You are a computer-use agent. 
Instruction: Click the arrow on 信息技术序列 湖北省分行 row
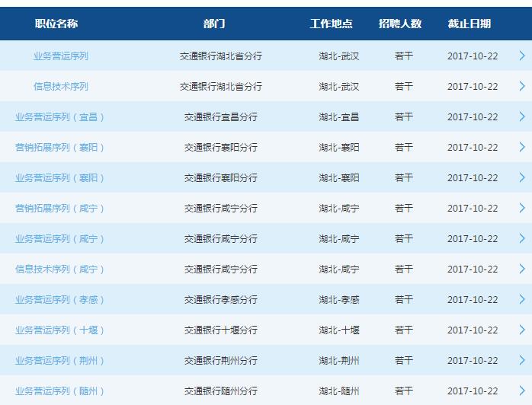[x=521, y=86]
